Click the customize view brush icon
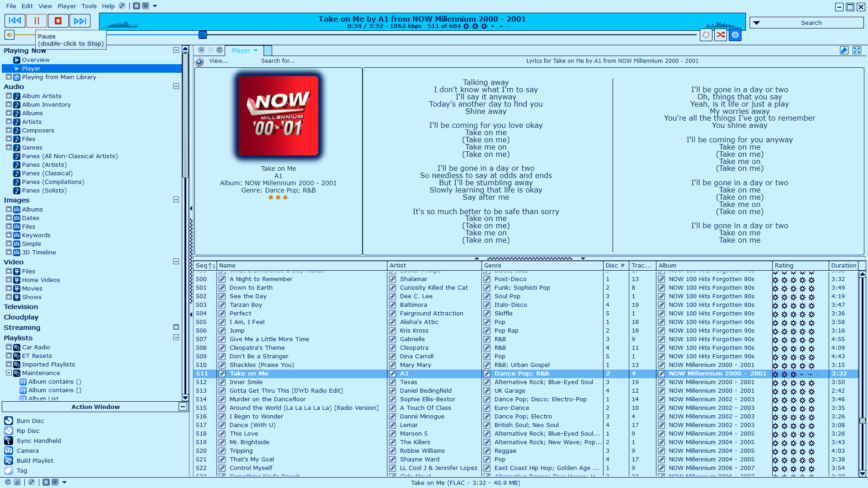 [844, 51]
